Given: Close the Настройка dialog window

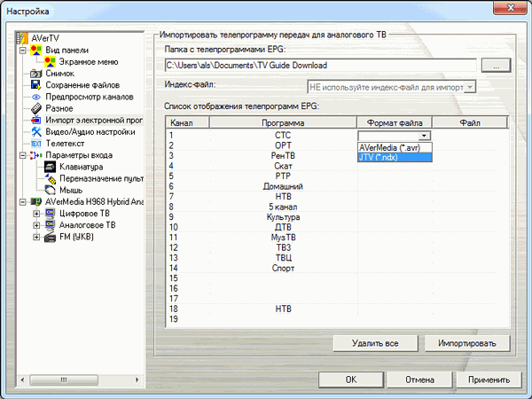Looking at the screenshot, I should point(510,8).
